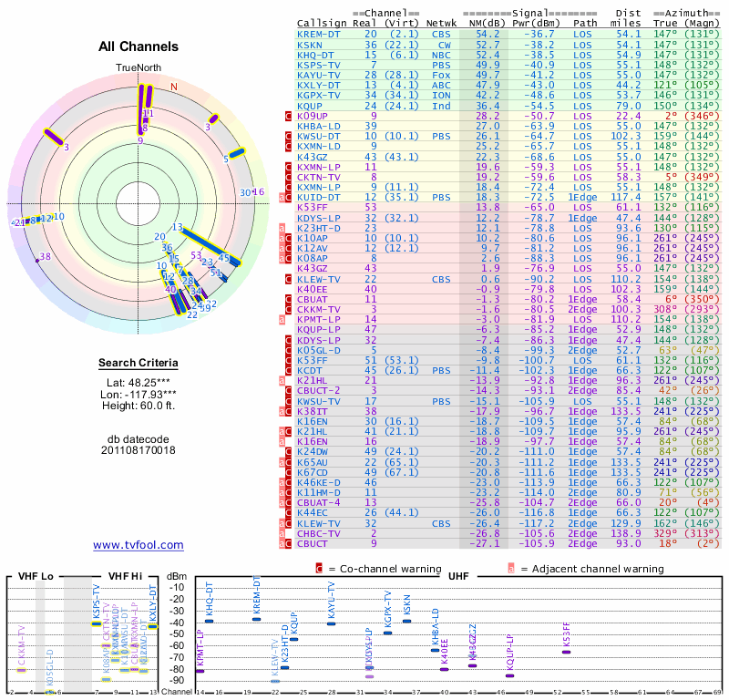Click the CKKM-TV marker in the VHF Lo chart
The height and width of the screenshot is (700, 729).
[x=21, y=670]
